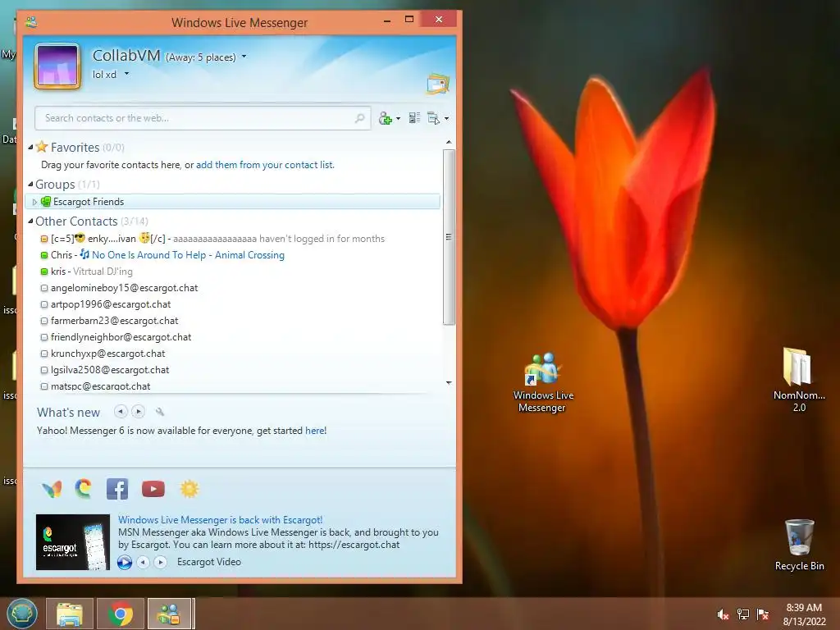
Task: Click the Messenger taskbar button
Action: (169, 614)
